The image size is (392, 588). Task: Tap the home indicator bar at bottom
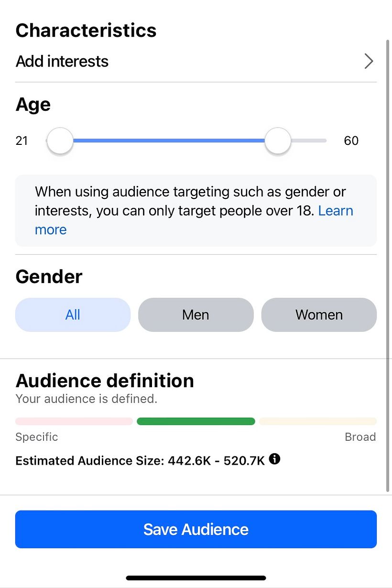[x=196, y=578]
